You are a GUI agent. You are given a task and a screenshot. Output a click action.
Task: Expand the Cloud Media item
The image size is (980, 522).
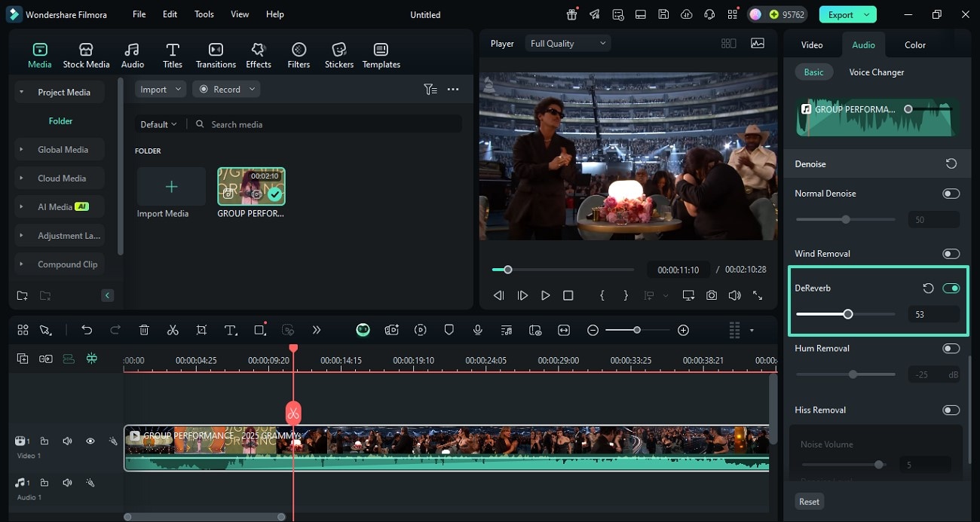click(x=21, y=178)
